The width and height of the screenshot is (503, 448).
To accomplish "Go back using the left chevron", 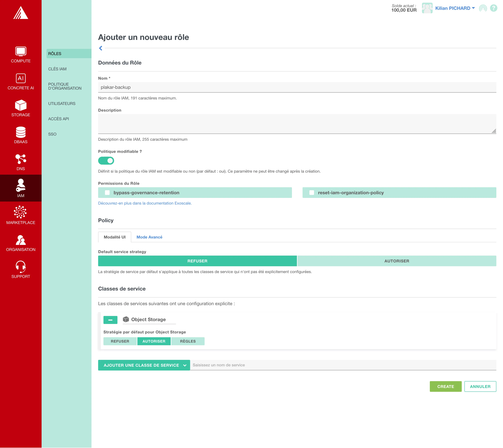I will (101, 48).
